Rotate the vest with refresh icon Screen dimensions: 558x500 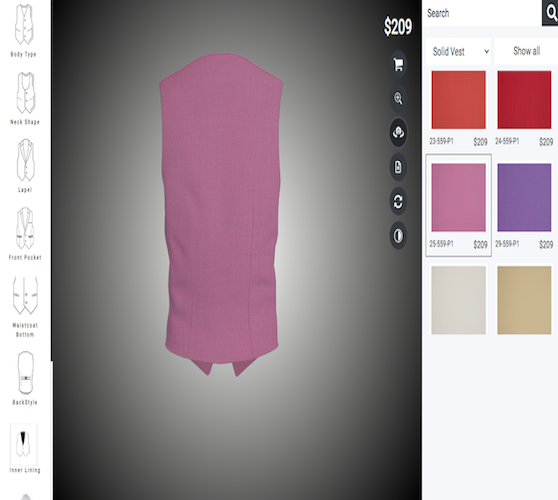(398, 201)
